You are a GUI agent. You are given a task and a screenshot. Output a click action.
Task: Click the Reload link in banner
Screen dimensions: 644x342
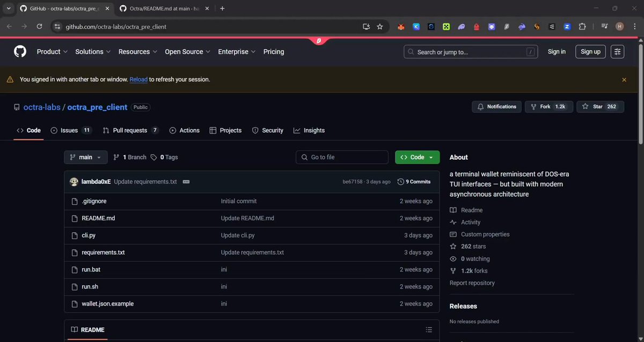138,79
